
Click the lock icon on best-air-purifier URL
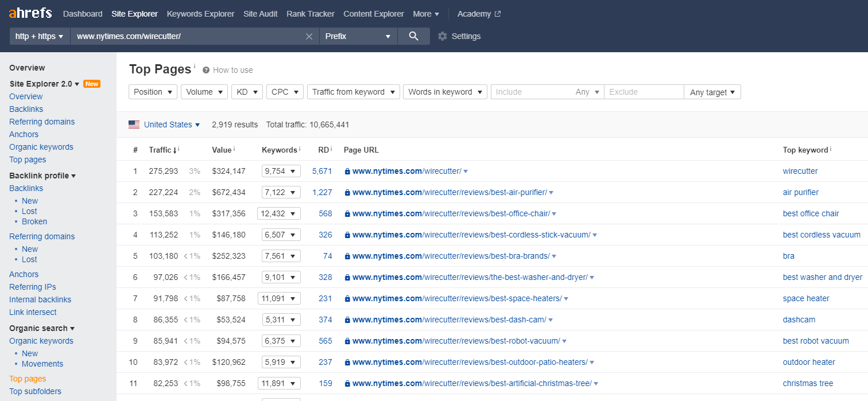[x=347, y=193]
